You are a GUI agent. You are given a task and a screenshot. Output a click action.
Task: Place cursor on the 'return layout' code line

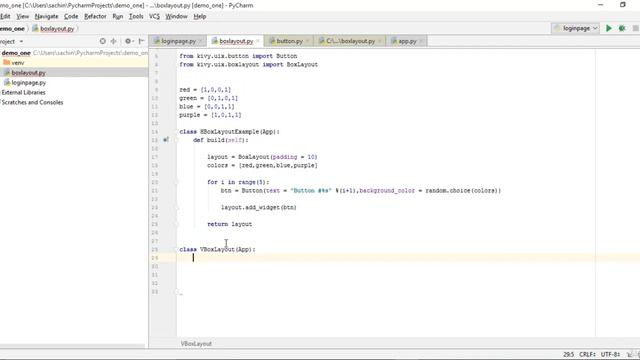point(229,224)
